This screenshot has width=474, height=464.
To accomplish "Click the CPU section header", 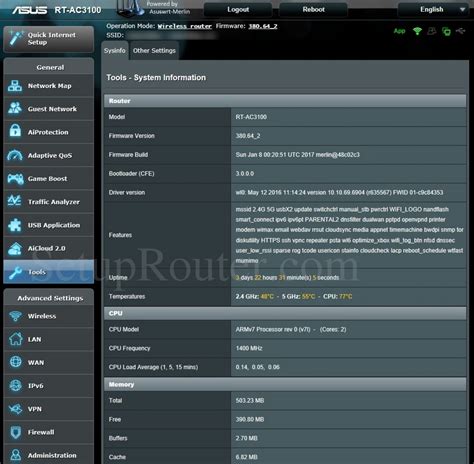I will 285,313.
